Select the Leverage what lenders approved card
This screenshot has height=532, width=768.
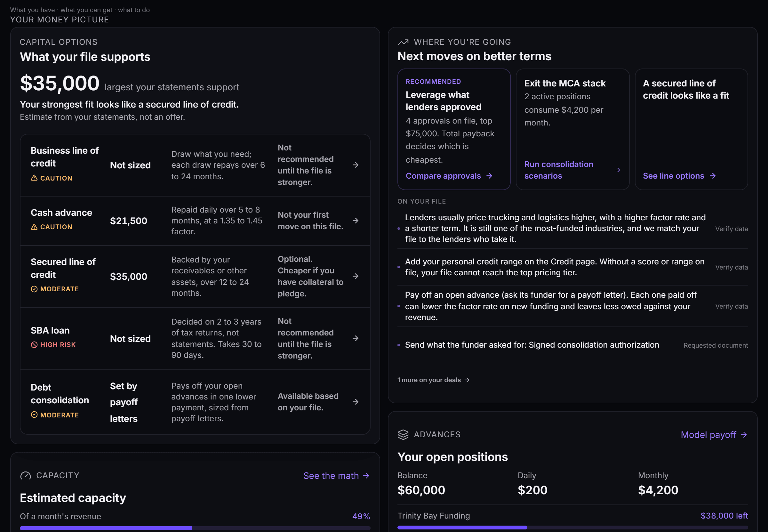pyautogui.click(x=454, y=129)
